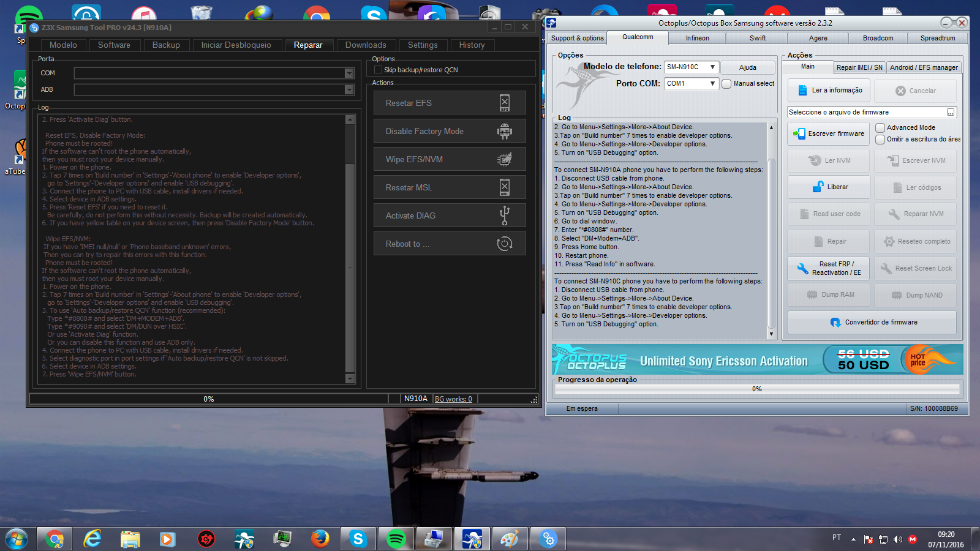This screenshot has width=980, height=551.
Task: Click the Z3X log scrollbar down arrow
Action: (x=350, y=379)
